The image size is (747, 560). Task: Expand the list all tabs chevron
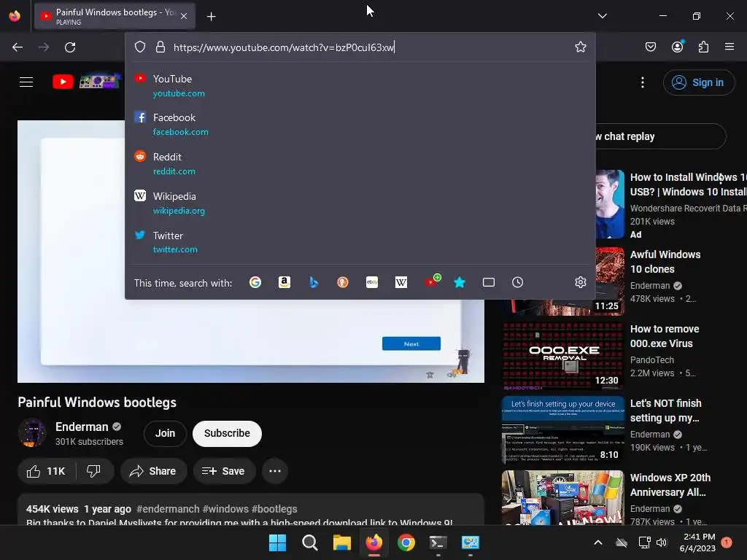pos(602,16)
